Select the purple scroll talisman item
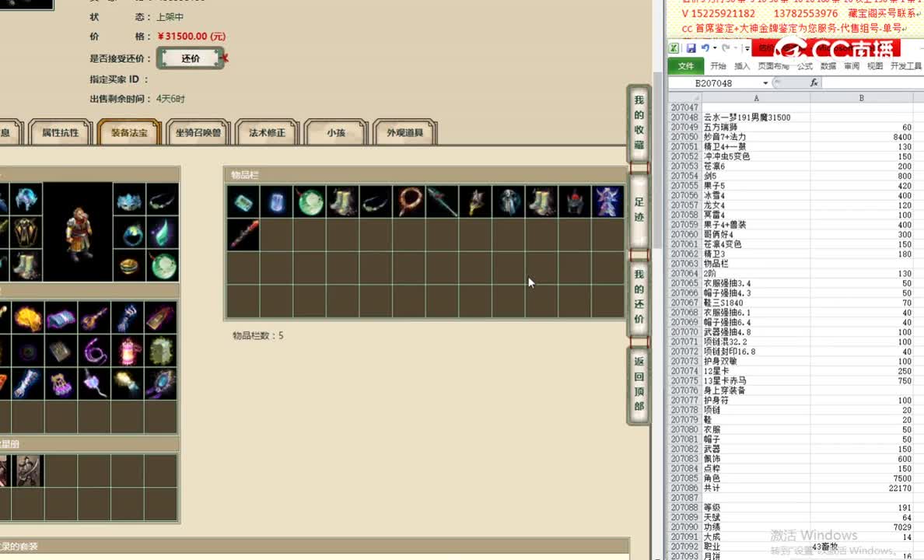The height and width of the screenshot is (560, 924). pyautogui.click(x=61, y=319)
